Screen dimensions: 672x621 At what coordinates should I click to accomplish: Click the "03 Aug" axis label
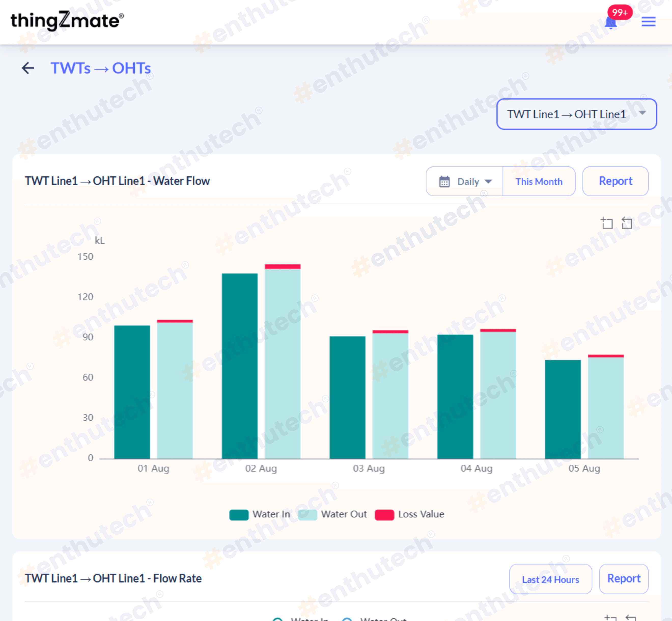tap(369, 468)
